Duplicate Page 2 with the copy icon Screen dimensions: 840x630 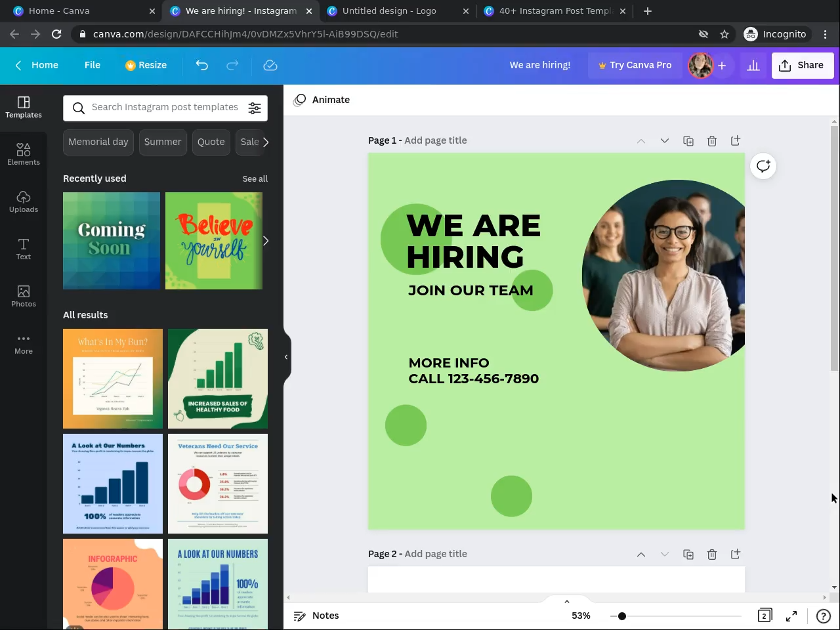pyautogui.click(x=688, y=555)
